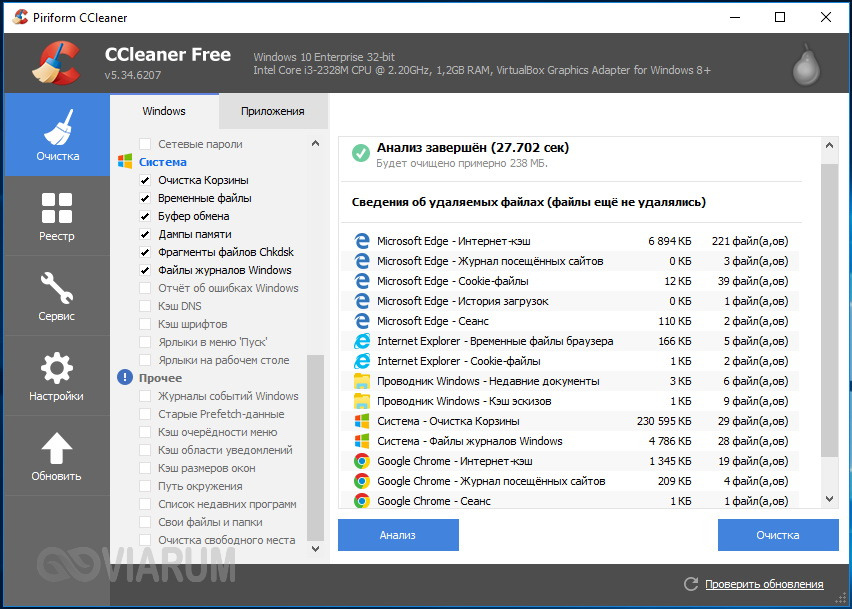Enable Старые Prefetch-данные checkbox

coord(145,414)
